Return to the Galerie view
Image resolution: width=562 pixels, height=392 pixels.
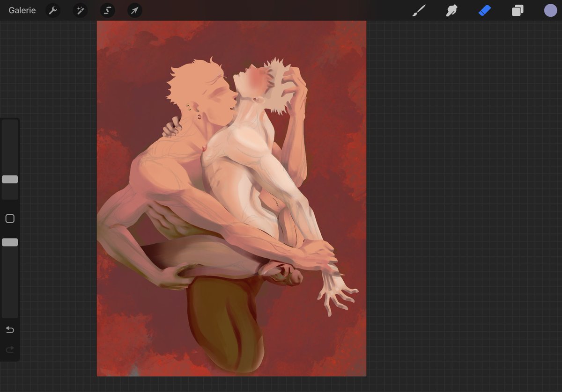22,10
